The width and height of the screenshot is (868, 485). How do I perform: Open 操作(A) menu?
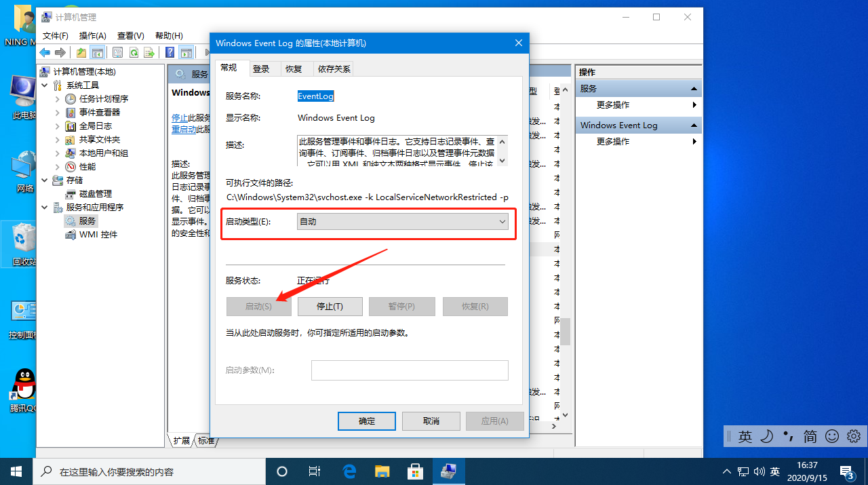tap(93, 35)
